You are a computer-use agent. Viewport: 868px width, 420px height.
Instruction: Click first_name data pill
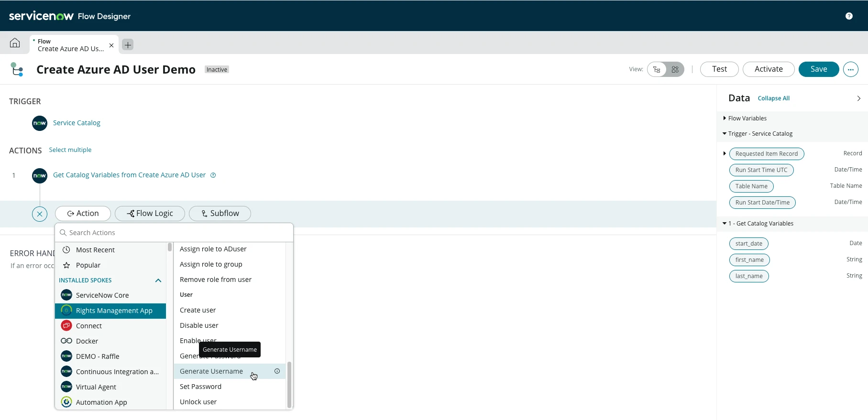point(749,260)
